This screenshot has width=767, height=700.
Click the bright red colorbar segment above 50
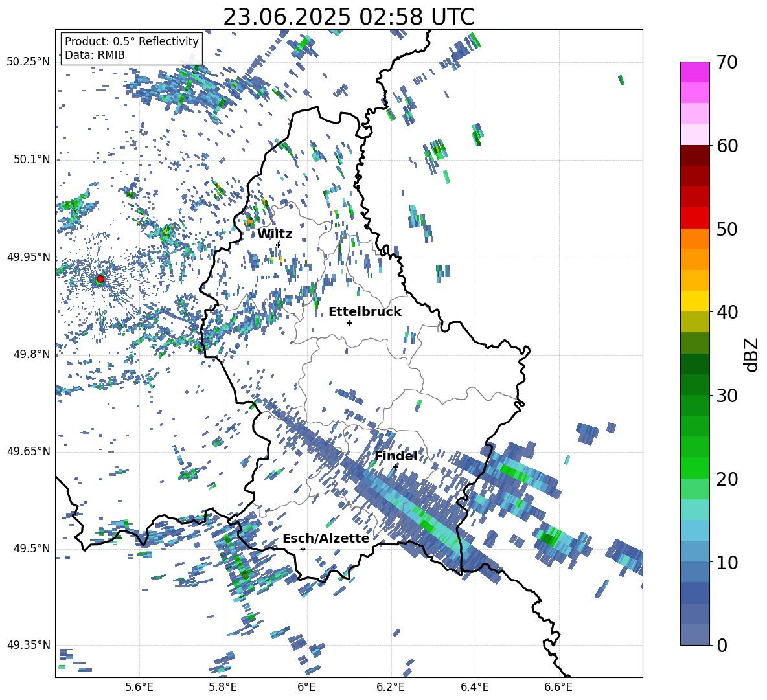pos(694,218)
